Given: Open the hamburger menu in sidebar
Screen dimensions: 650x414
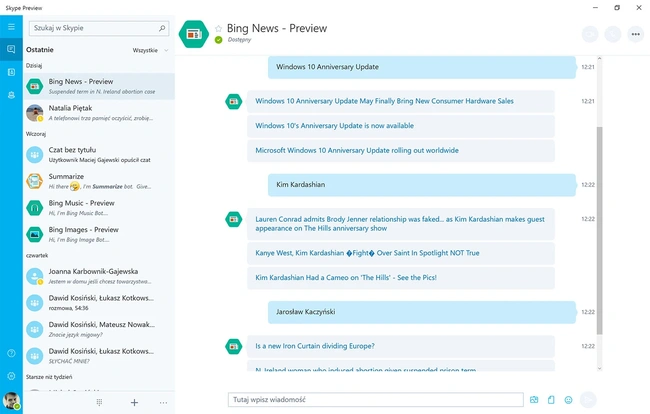Looking at the screenshot, I should click(11, 27).
